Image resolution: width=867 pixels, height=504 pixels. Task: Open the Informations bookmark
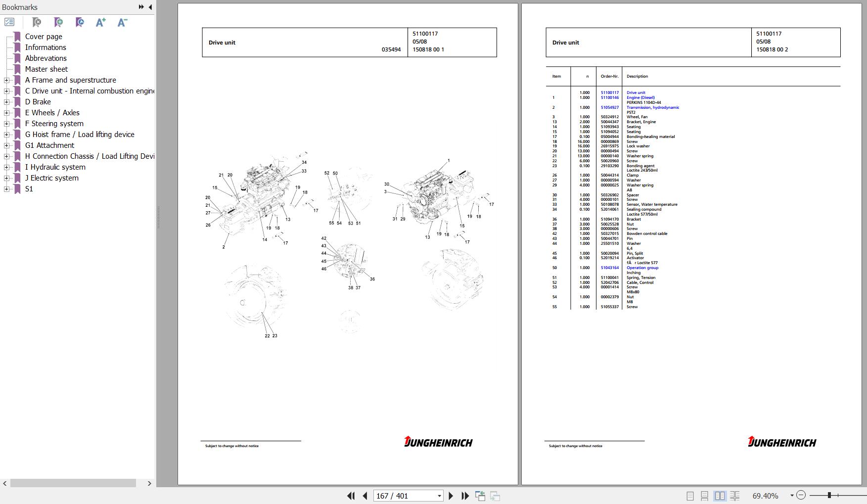point(46,47)
